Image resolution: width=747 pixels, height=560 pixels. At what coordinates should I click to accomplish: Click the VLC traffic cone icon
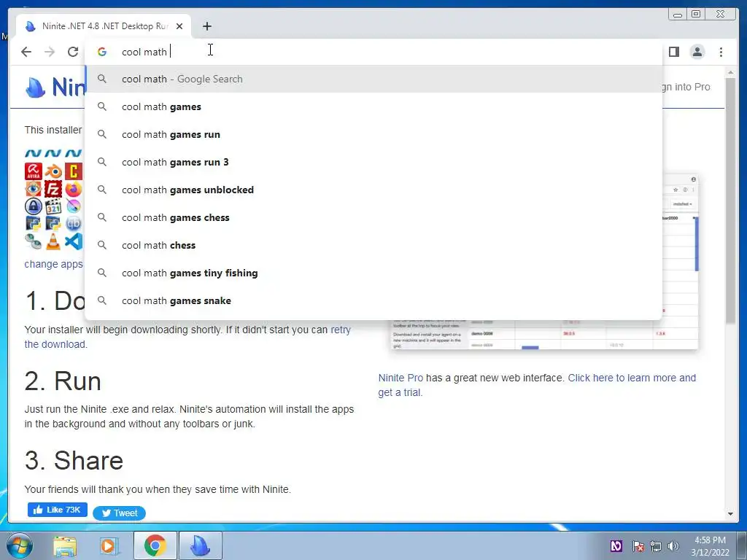point(53,241)
